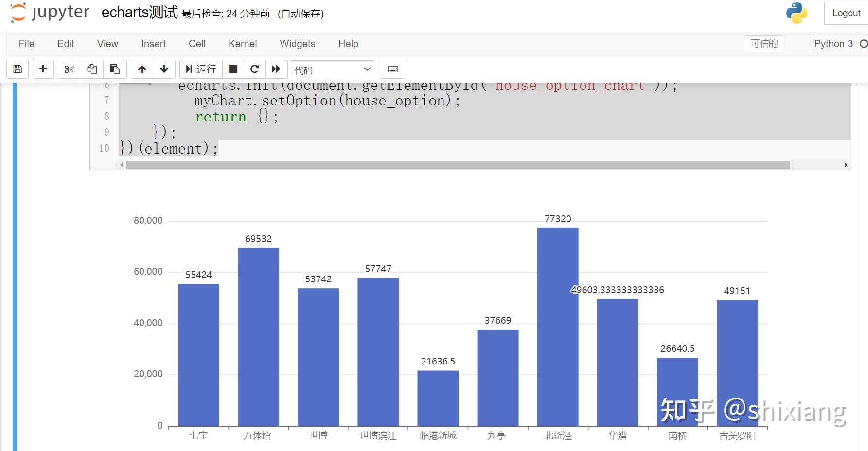
Task: Click the Jupyter logo
Action: click(50, 13)
